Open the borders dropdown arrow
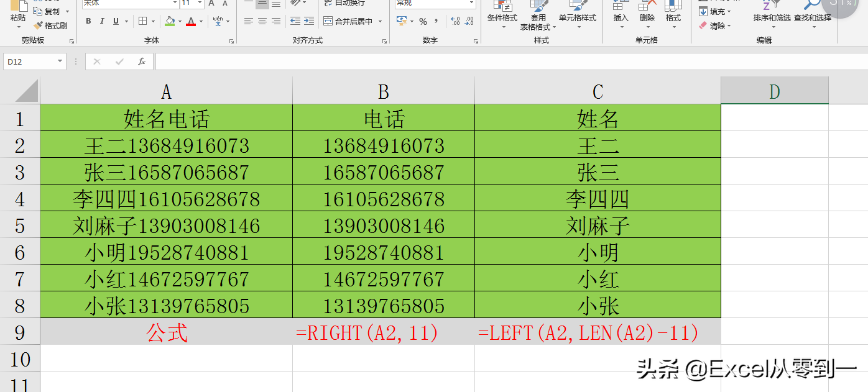Viewport: 868px width, 392px height. 154,21
